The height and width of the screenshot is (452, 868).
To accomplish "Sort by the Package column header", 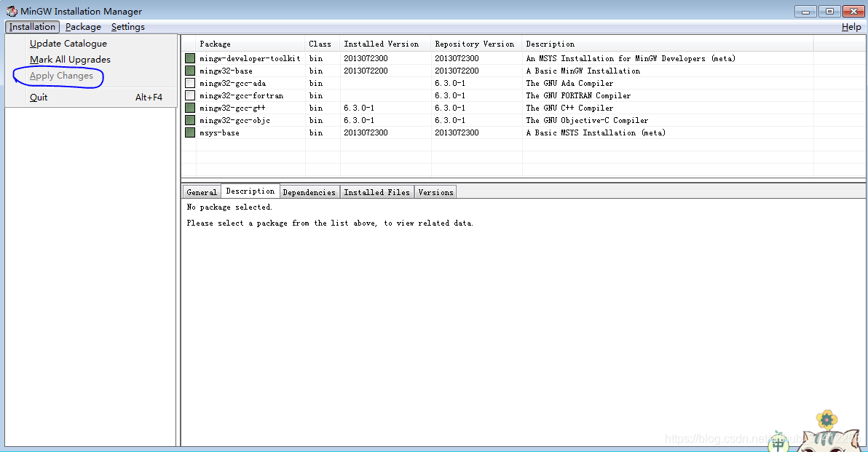I will [250, 44].
